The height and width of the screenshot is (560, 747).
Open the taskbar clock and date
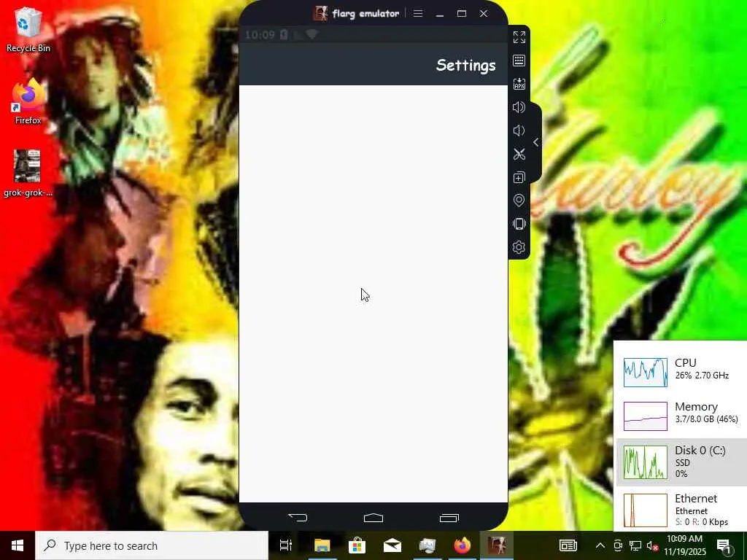click(x=684, y=545)
